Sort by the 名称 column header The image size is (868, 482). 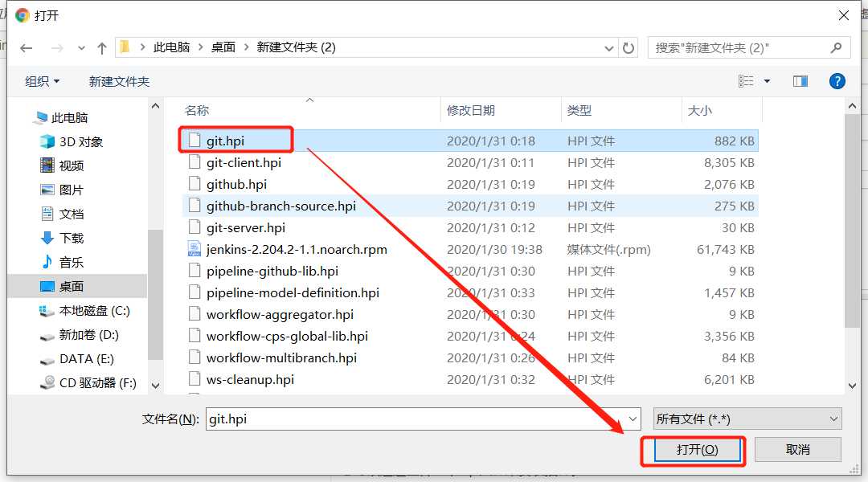point(197,111)
